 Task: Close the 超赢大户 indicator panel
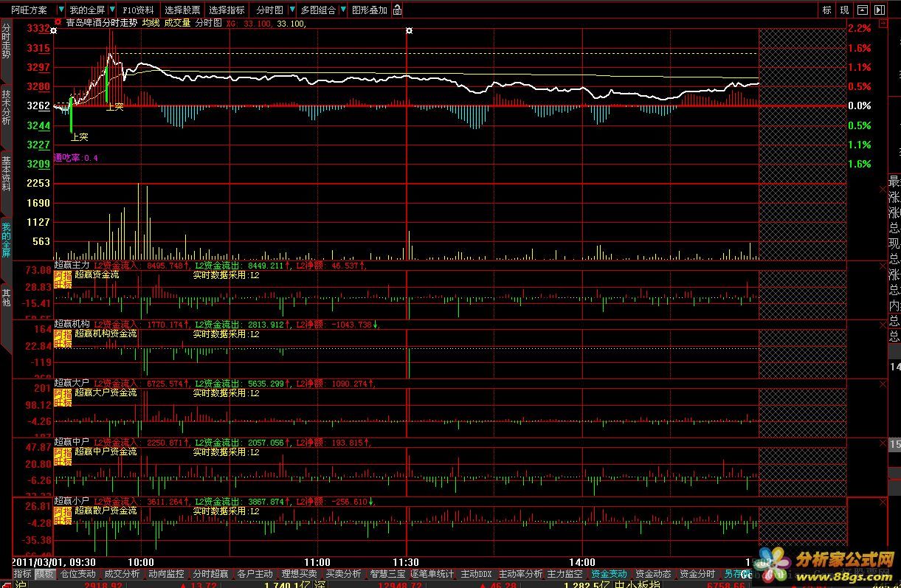click(884, 383)
